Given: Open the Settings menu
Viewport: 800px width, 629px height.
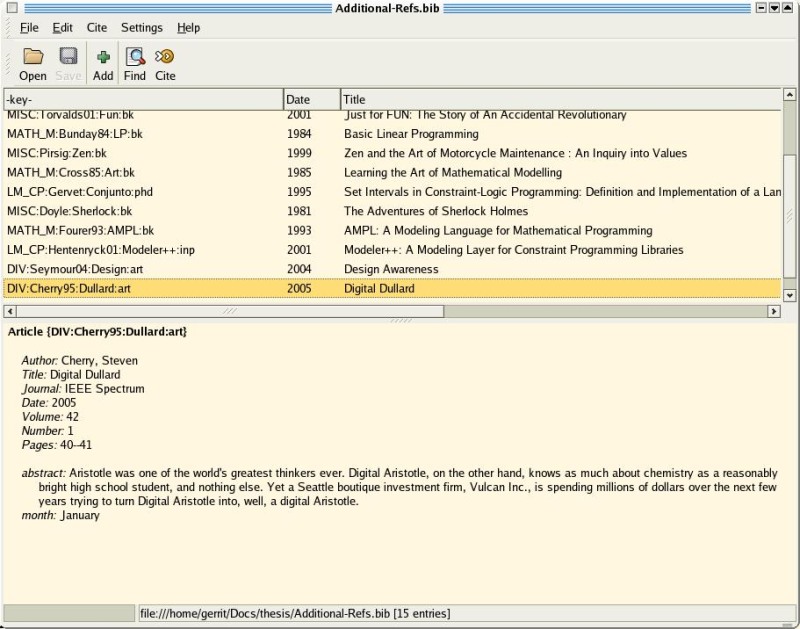Looking at the screenshot, I should pyautogui.click(x=142, y=28).
